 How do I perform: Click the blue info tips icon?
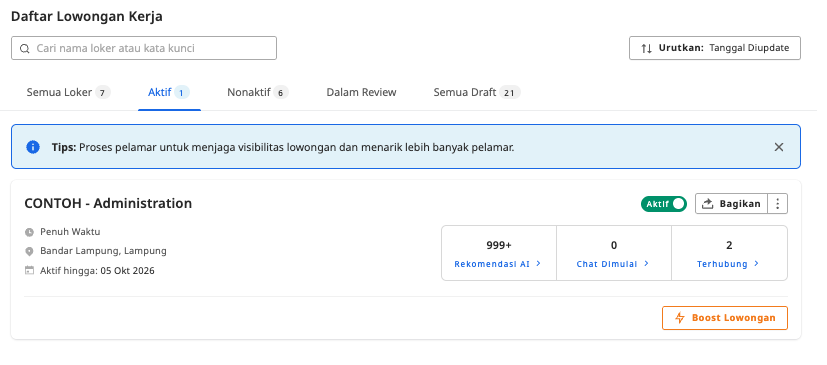33,147
